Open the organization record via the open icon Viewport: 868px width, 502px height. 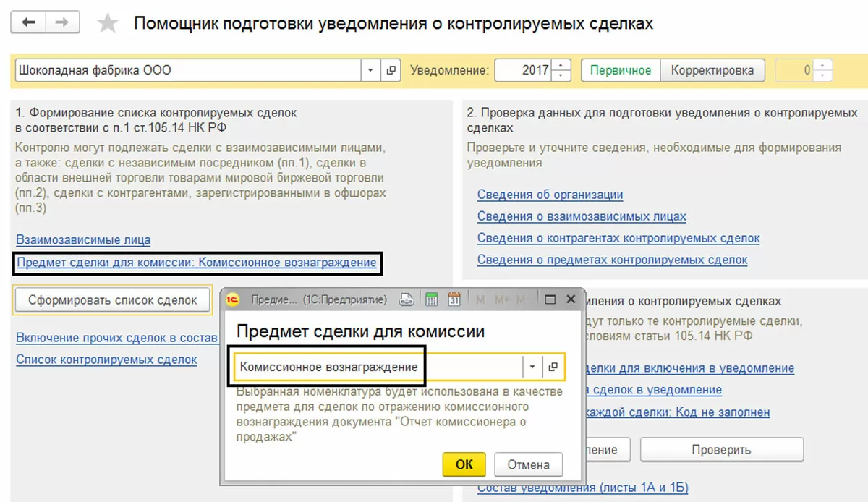391,70
